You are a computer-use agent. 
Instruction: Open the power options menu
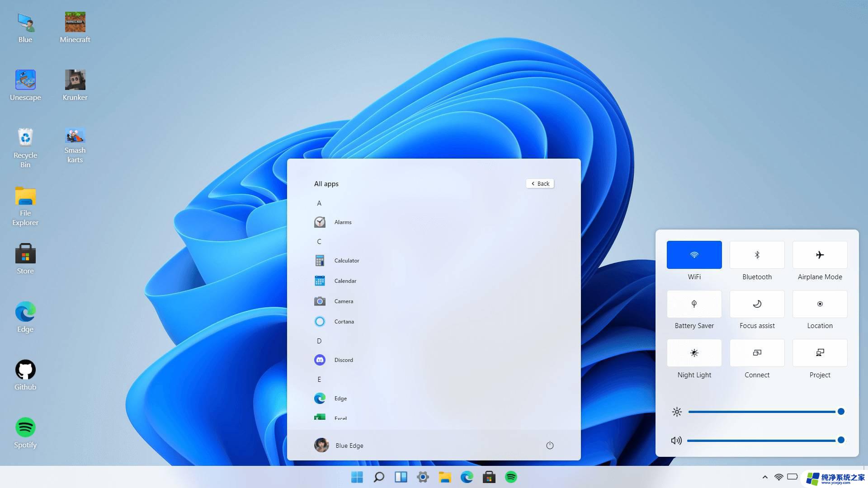click(x=549, y=445)
